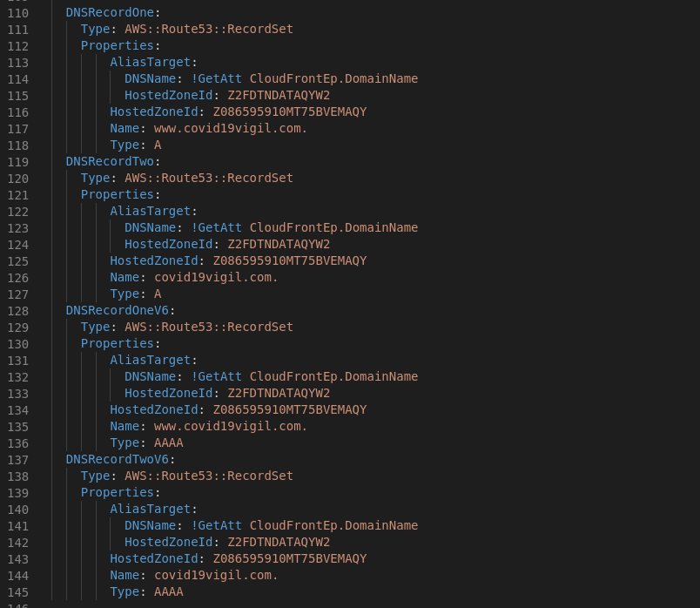
Task: Click the DNSRecordOneV6 resource name
Action: (x=118, y=310)
